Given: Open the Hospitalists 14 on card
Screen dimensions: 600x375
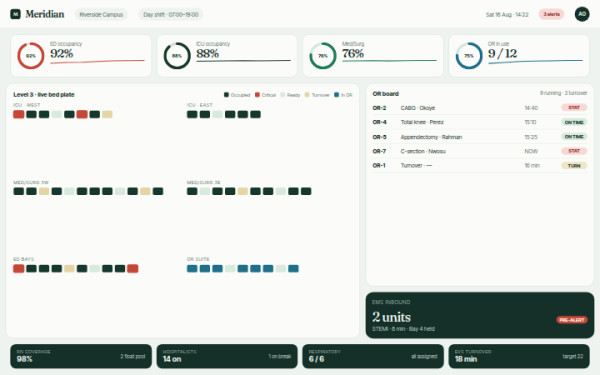Looking at the screenshot, I should [227, 356].
